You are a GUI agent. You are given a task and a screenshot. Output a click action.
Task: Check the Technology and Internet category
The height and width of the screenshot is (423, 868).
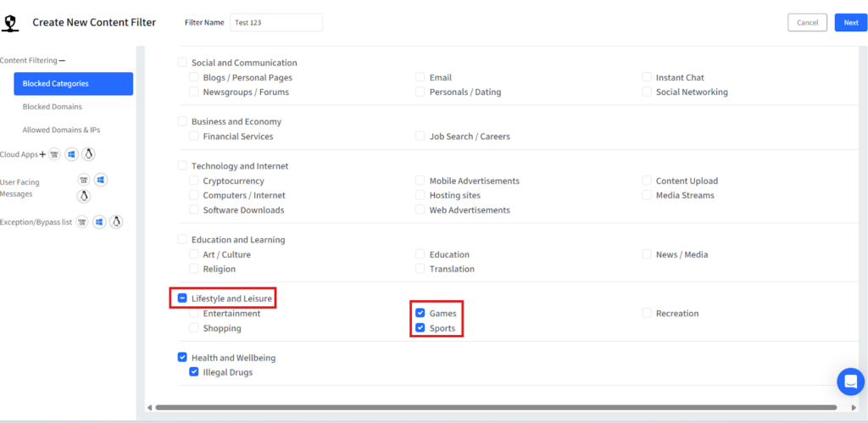click(182, 165)
